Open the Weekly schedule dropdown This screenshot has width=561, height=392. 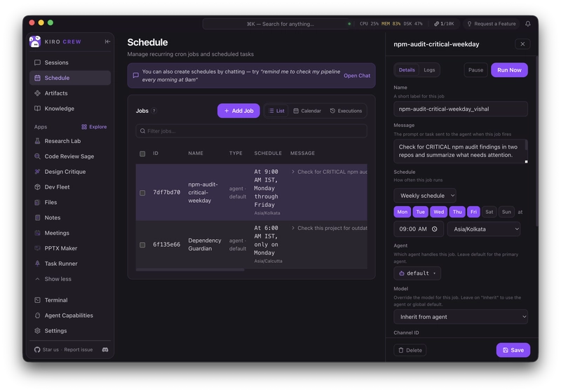point(425,196)
